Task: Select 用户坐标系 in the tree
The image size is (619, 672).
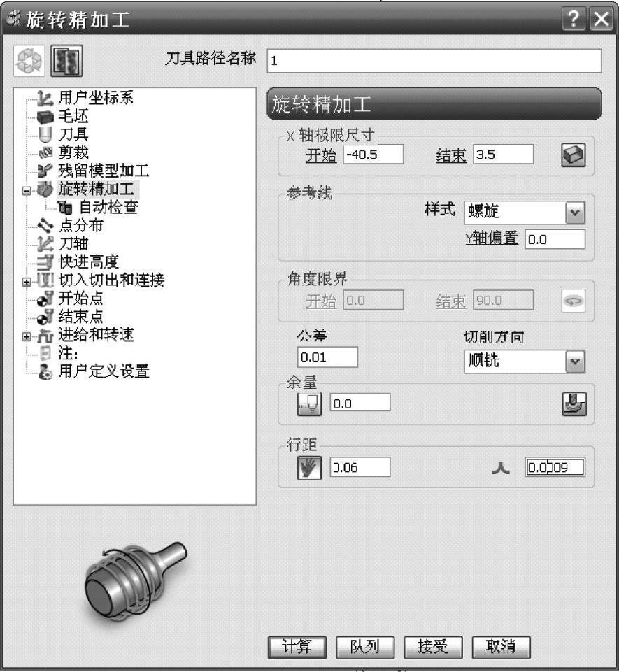Action: [x=96, y=98]
